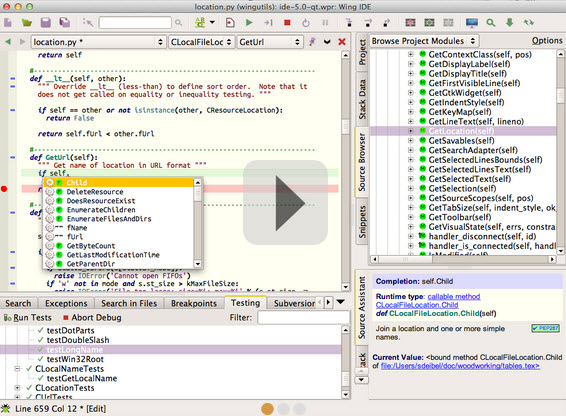Image resolution: width=566 pixels, height=416 pixels.
Task: Click into the test Filter field
Action: [304, 317]
